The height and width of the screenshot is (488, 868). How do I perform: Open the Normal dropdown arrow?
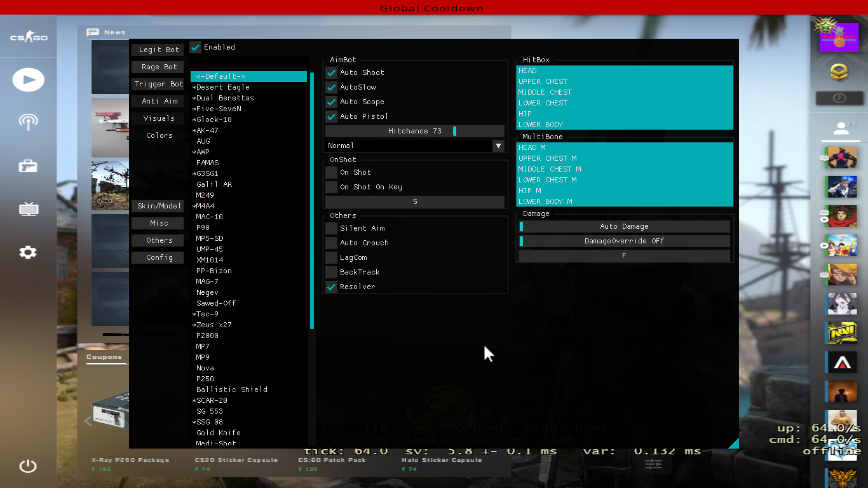(x=498, y=146)
